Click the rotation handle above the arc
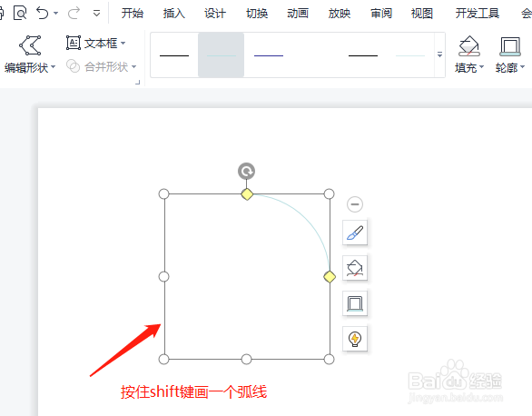The width and height of the screenshot is (532, 416). click(246, 171)
